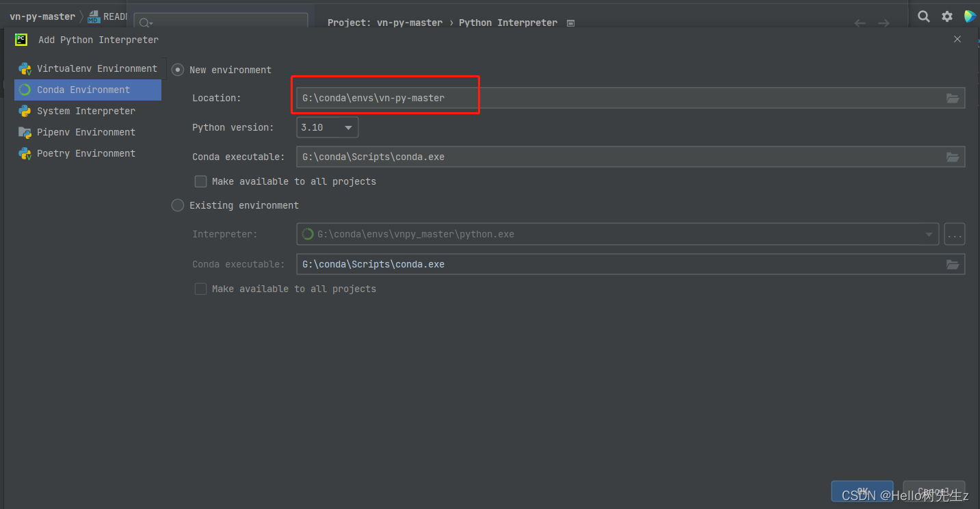
Task: Click the PyCharm logo in dialog title bar
Action: 21,39
